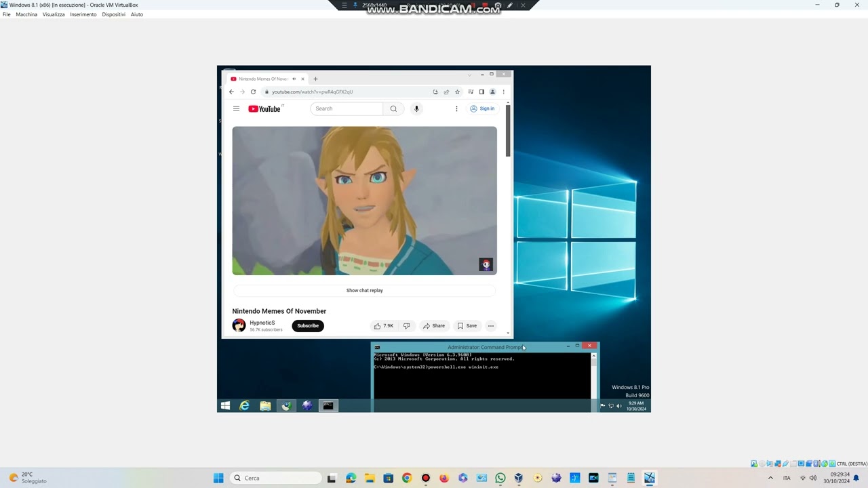
Task: Go back in the Chrome browser
Action: tap(231, 91)
